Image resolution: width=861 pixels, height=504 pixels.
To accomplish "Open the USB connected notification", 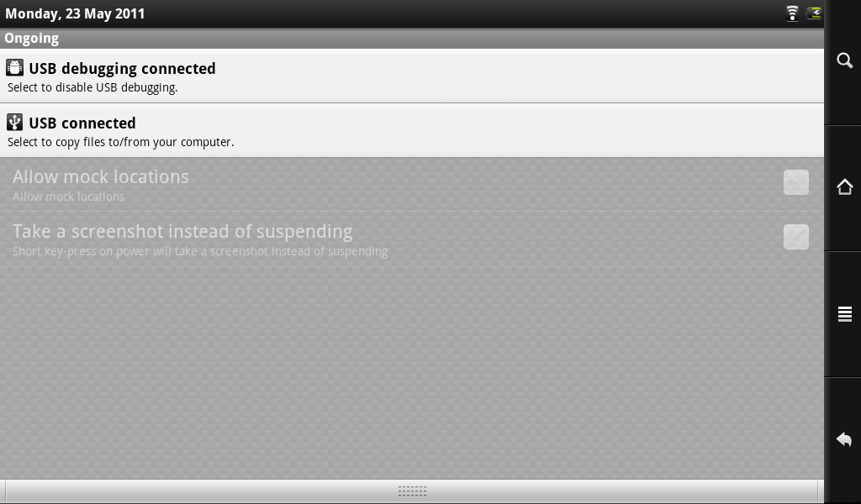I will (412, 130).
